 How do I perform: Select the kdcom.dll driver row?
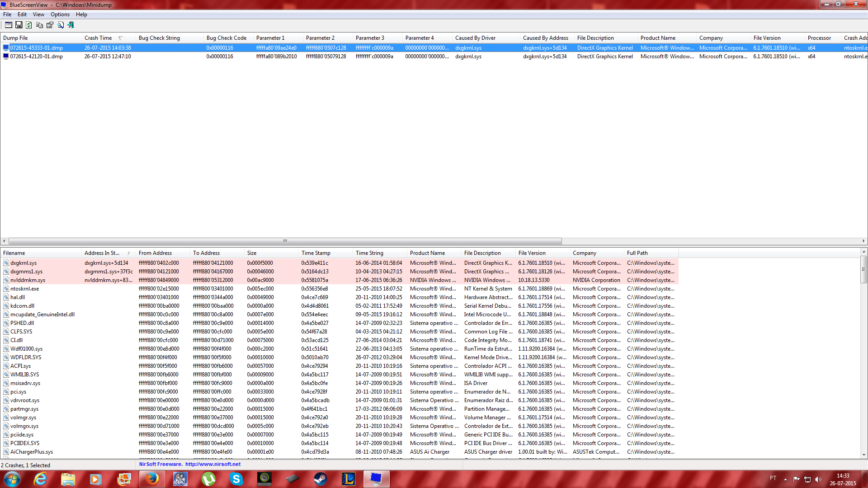pos(339,306)
